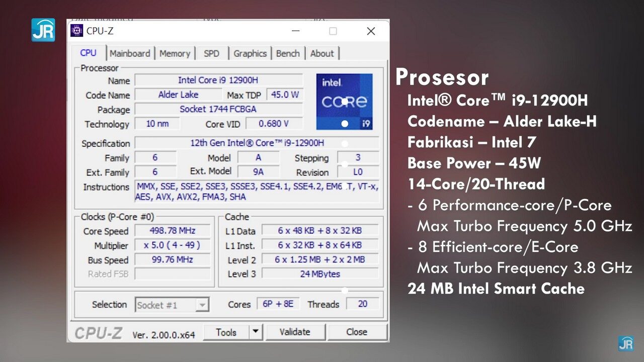Open the Graphics tab
This screenshot has height=362, width=644.
[x=250, y=53]
